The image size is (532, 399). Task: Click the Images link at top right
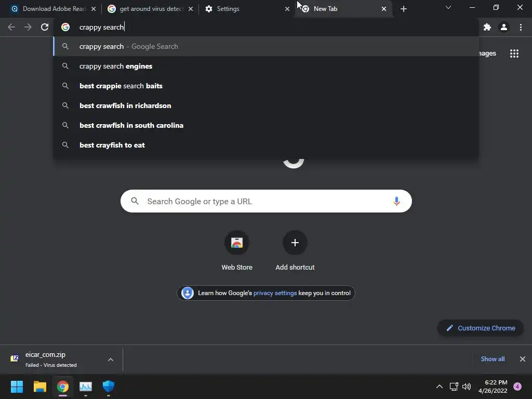coord(487,54)
